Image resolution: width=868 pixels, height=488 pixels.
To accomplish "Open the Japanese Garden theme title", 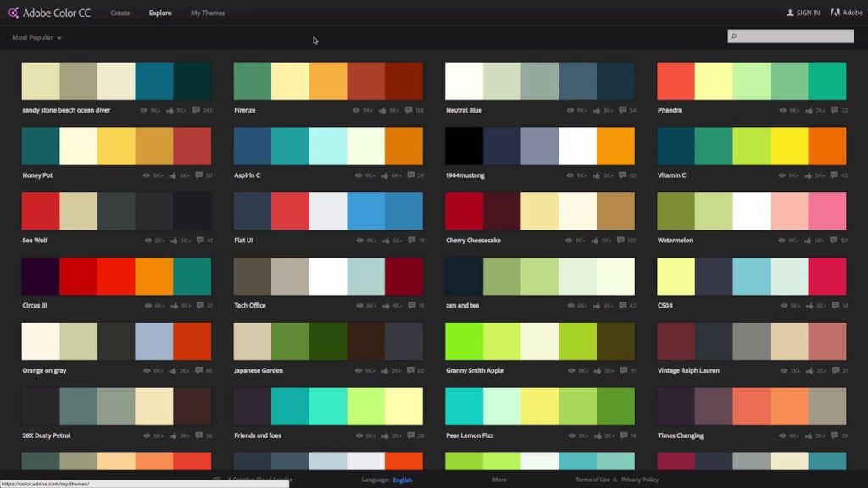I will [x=259, y=371].
